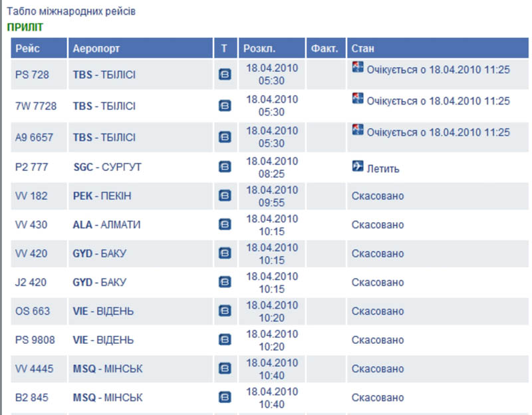Click SGC - СУРГУТ airport entry
Image resolution: width=532 pixels, height=415 pixels.
click(106, 168)
